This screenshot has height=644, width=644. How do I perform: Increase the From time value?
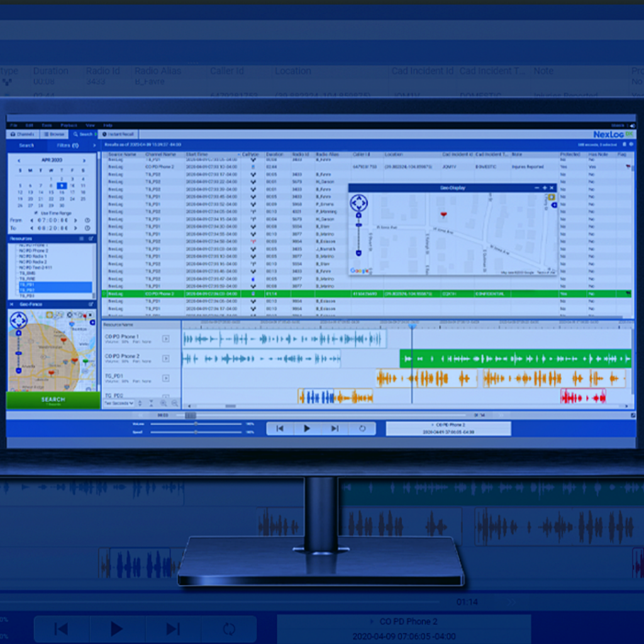(75, 221)
